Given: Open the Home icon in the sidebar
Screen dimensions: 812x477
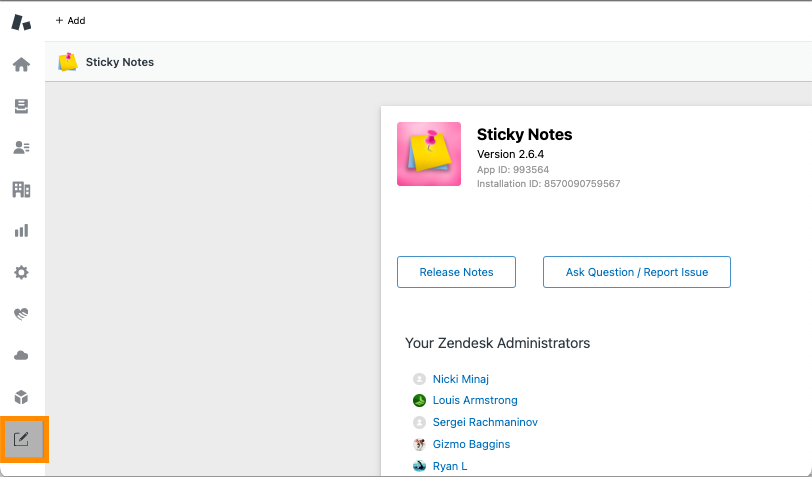Looking at the screenshot, I should (x=21, y=65).
